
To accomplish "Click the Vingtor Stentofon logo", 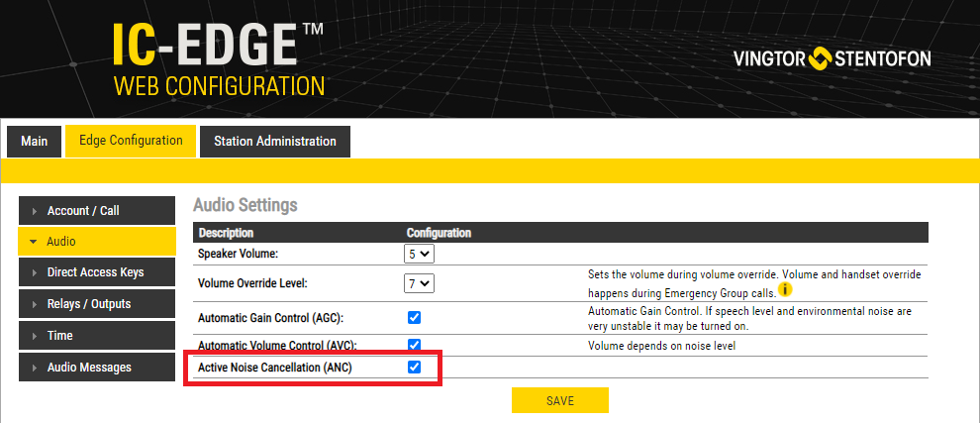I will coord(832,59).
